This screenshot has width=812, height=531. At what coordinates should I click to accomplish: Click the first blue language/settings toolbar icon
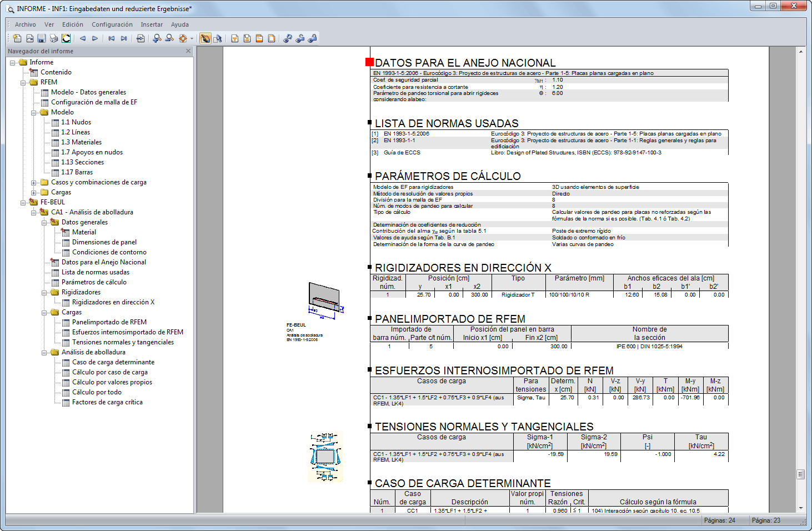[x=288, y=38]
